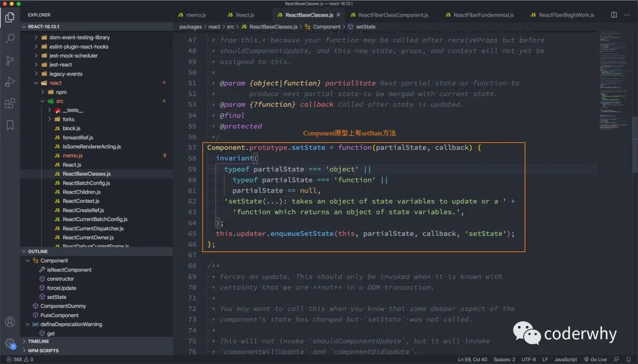Switch to the ReactFiberFundamental.js tab
This screenshot has height=364, width=638.
click(479, 15)
